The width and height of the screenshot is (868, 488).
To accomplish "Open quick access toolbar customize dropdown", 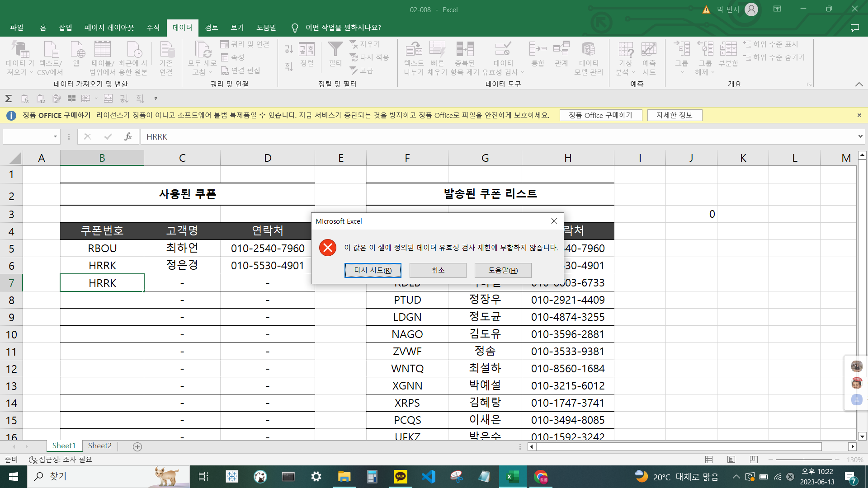I will coord(156,99).
